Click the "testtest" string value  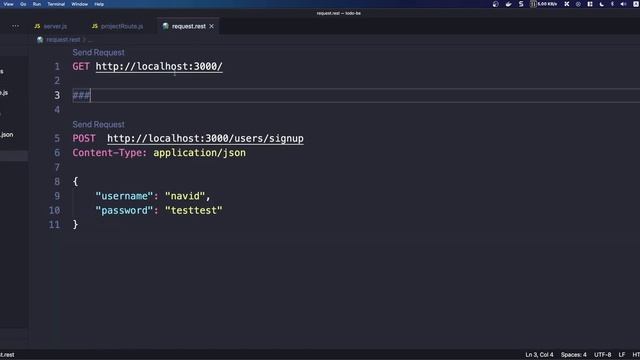tap(194, 211)
